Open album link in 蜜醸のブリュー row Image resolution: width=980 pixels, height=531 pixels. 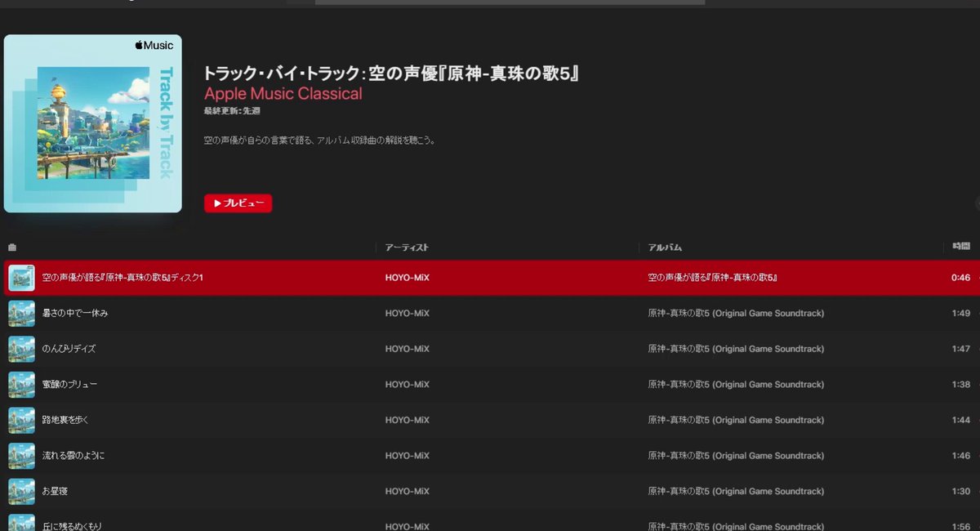click(736, 385)
